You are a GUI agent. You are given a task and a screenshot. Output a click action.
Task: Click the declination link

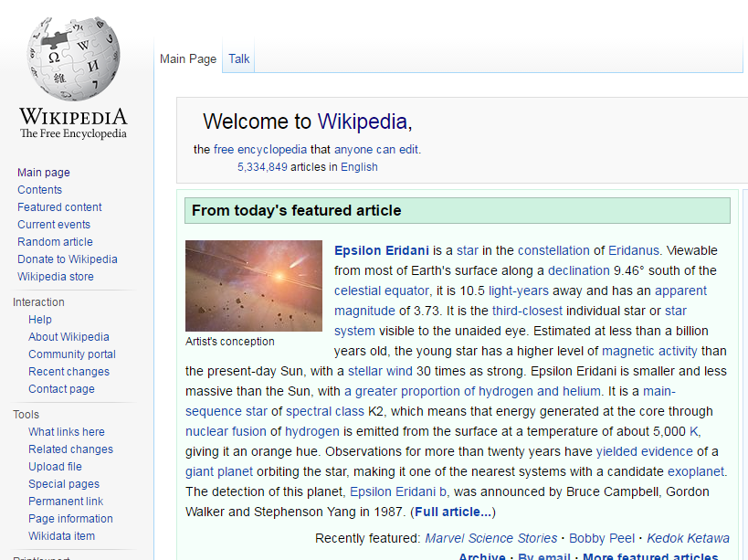click(x=579, y=270)
